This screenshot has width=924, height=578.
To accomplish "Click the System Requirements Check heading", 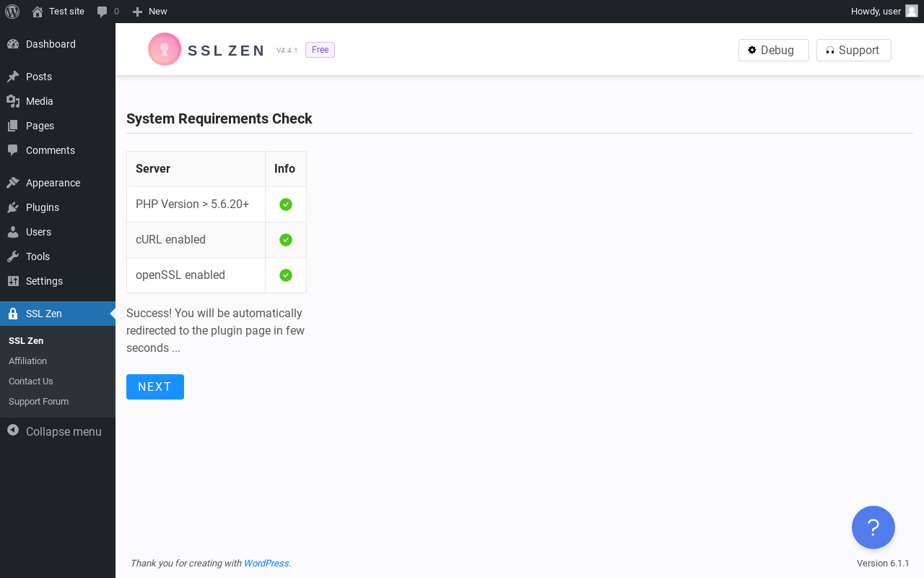I will [x=219, y=118].
